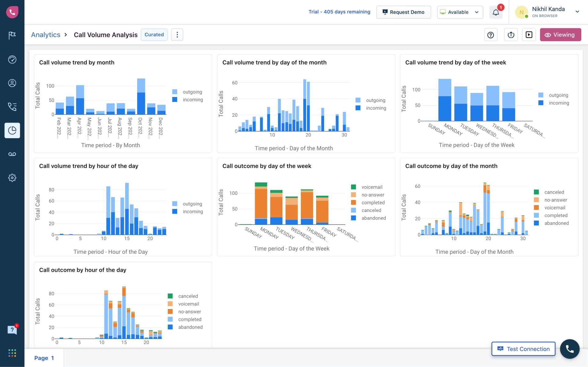The image size is (588, 367).
Task: Open the call logs icon in sidebar
Action: pyautogui.click(x=12, y=107)
